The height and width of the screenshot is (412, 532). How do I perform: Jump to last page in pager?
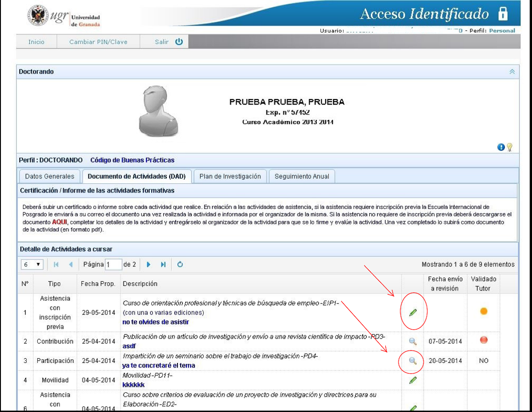[x=163, y=264]
